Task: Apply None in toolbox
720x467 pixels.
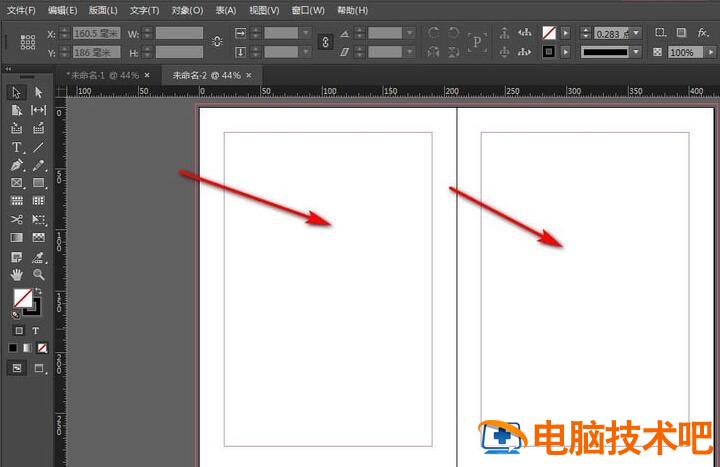Action: 42,348
